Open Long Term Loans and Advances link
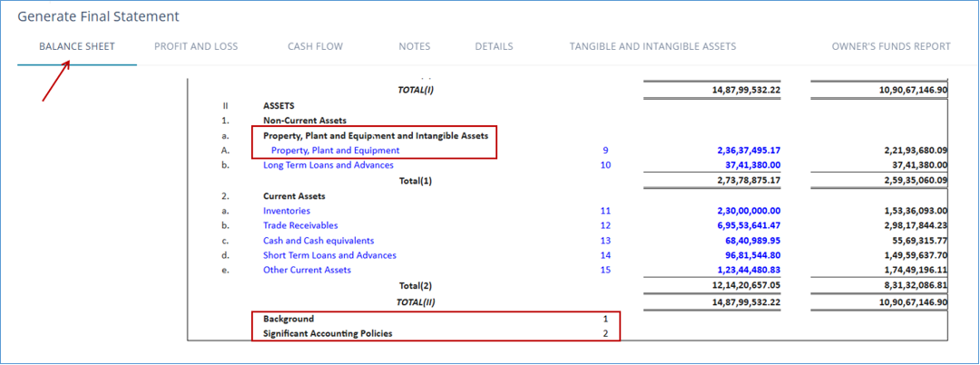980x365 pixels. pyautogui.click(x=328, y=165)
